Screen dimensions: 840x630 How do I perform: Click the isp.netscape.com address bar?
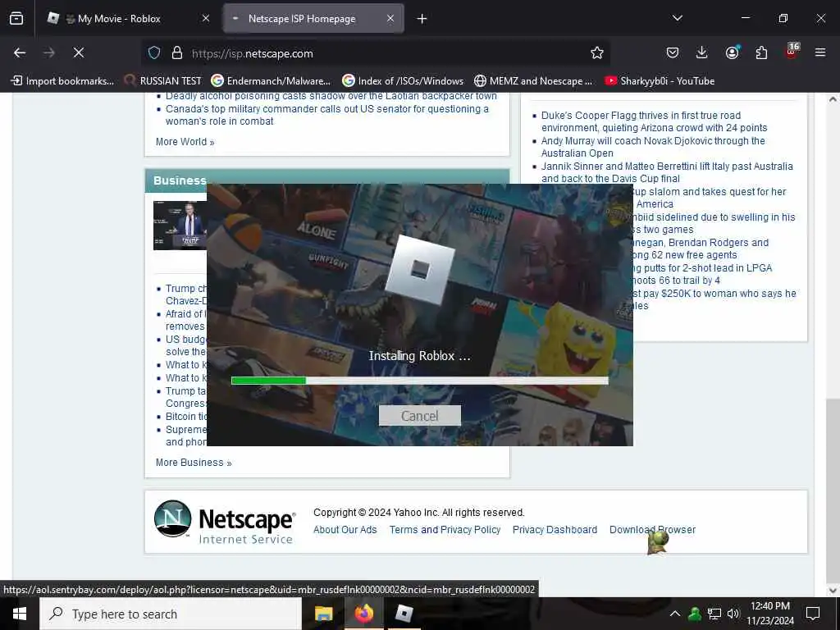pos(375,53)
